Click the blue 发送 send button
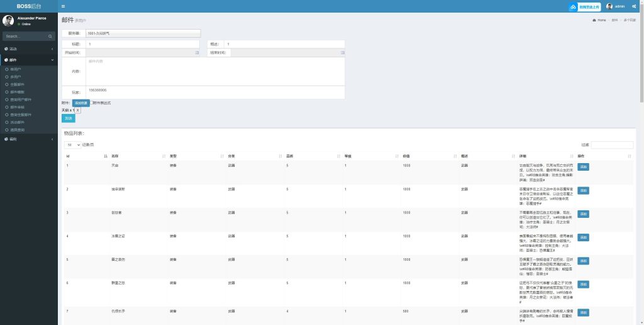The width and height of the screenshot is (644, 325). (68, 118)
